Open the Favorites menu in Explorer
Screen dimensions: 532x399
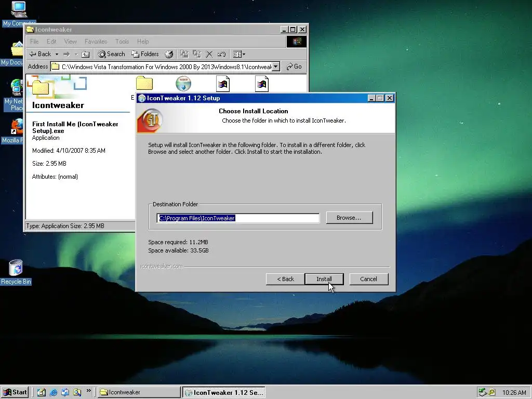click(96, 42)
